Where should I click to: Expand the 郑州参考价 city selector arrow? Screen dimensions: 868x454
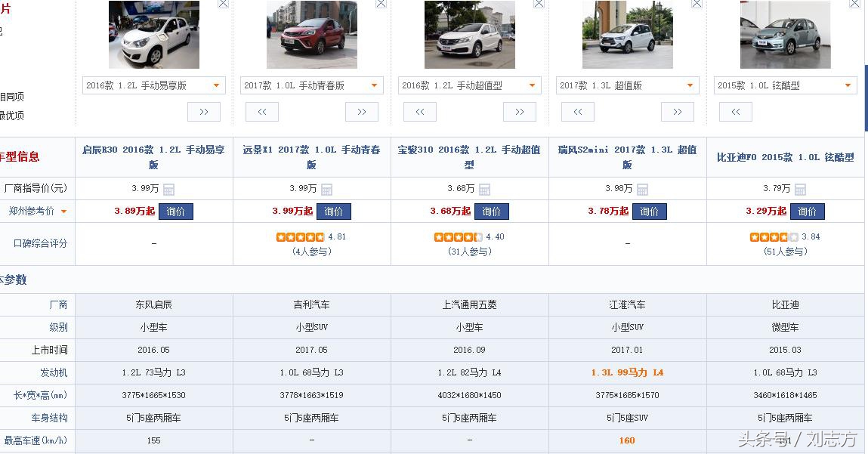pyautogui.click(x=63, y=212)
